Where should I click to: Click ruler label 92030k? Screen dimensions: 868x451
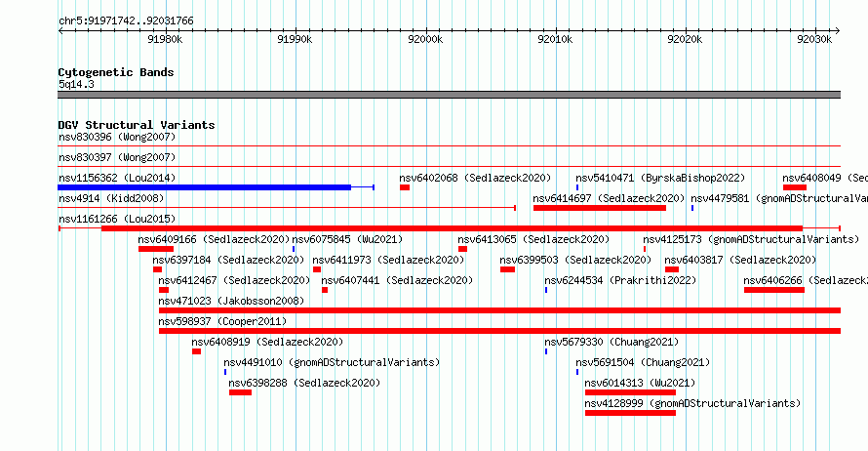tap(814, 39)
